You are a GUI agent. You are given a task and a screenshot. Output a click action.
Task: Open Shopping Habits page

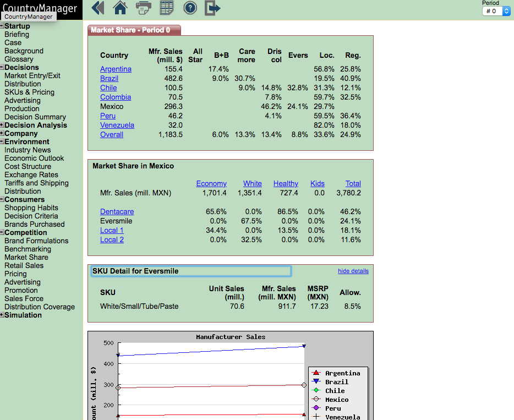[x=31, y=208]
